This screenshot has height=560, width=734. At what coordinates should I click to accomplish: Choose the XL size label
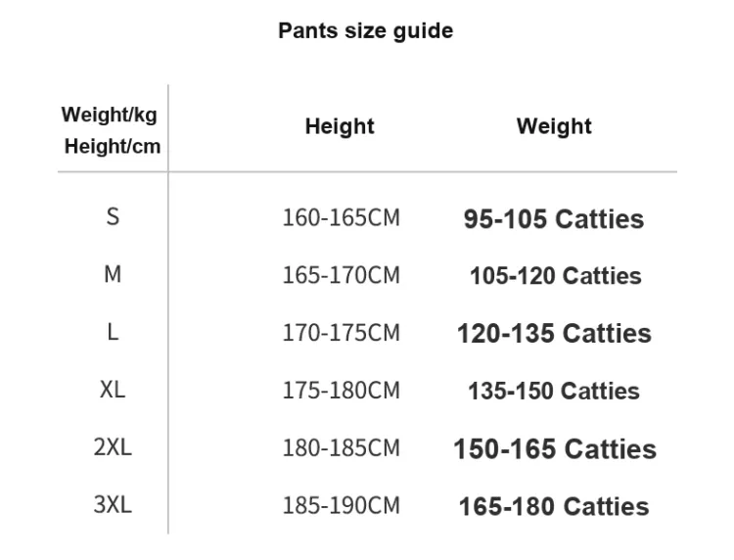point(113,390)
